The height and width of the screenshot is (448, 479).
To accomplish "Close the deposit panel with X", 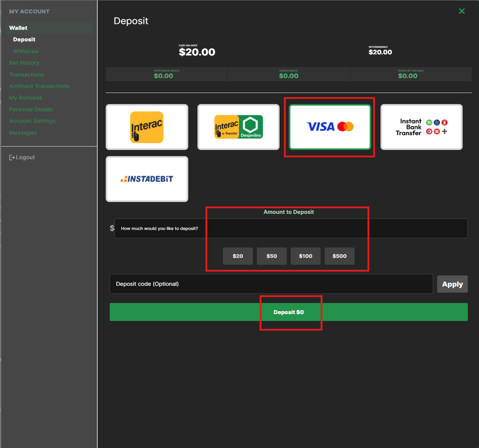I will [x=461, y=11].
